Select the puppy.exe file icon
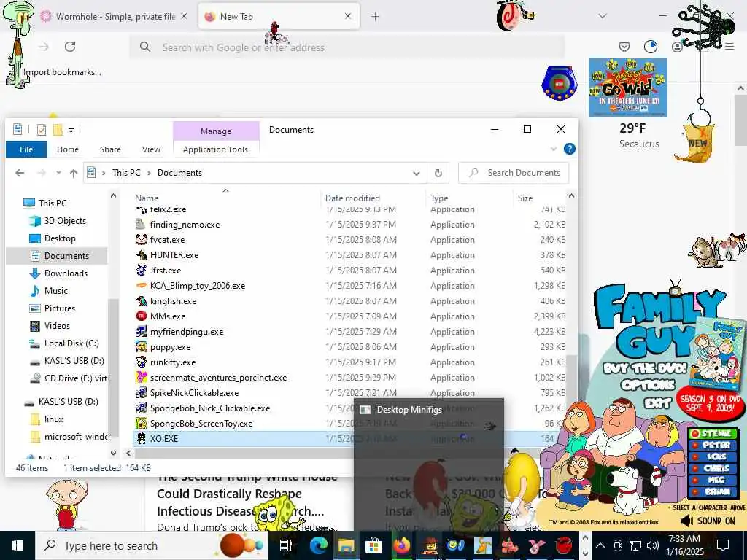Screen dimensions: 747x560 [x=141, y=346]
